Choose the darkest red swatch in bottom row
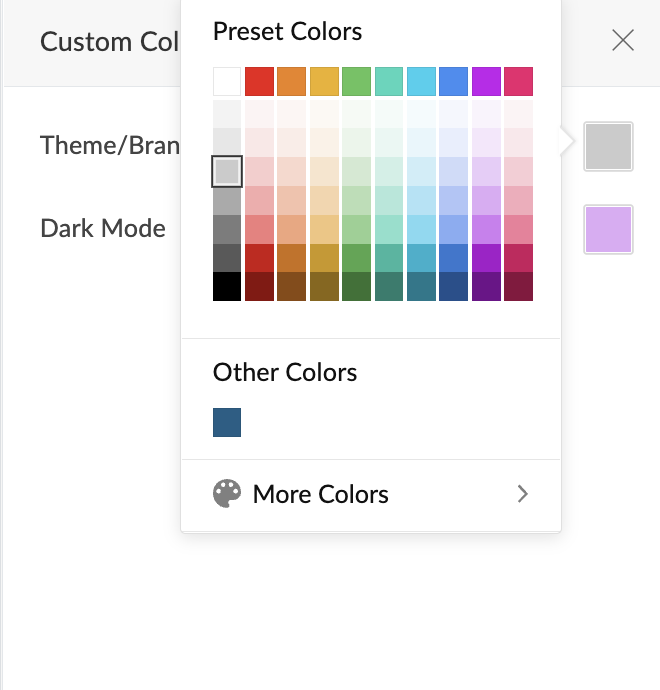This screenshot has width=660, height=690. coord(259,287)
